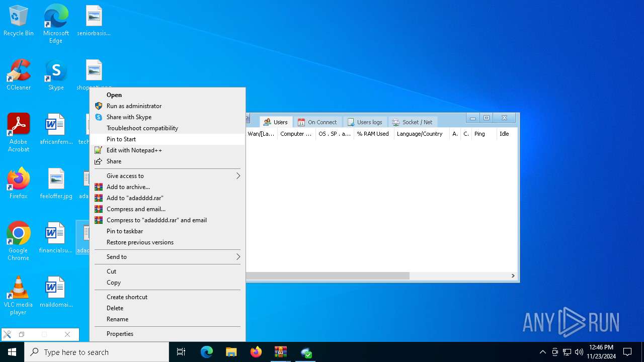Viewport: 644px width, 362px height.
Task: Choose Rename from the context menu
Action: coord(168,319)
